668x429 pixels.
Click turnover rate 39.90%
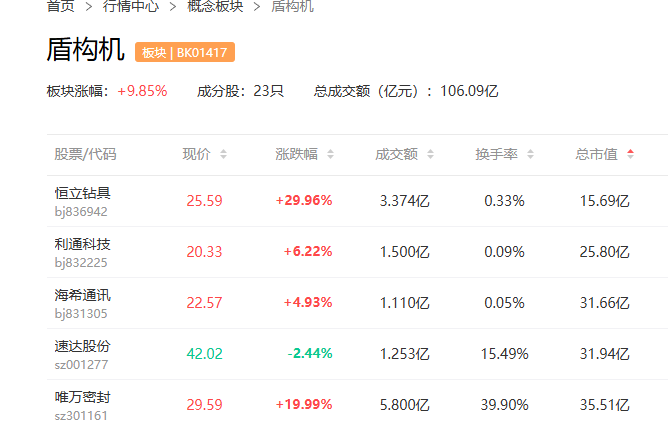[x=504, y=405]
